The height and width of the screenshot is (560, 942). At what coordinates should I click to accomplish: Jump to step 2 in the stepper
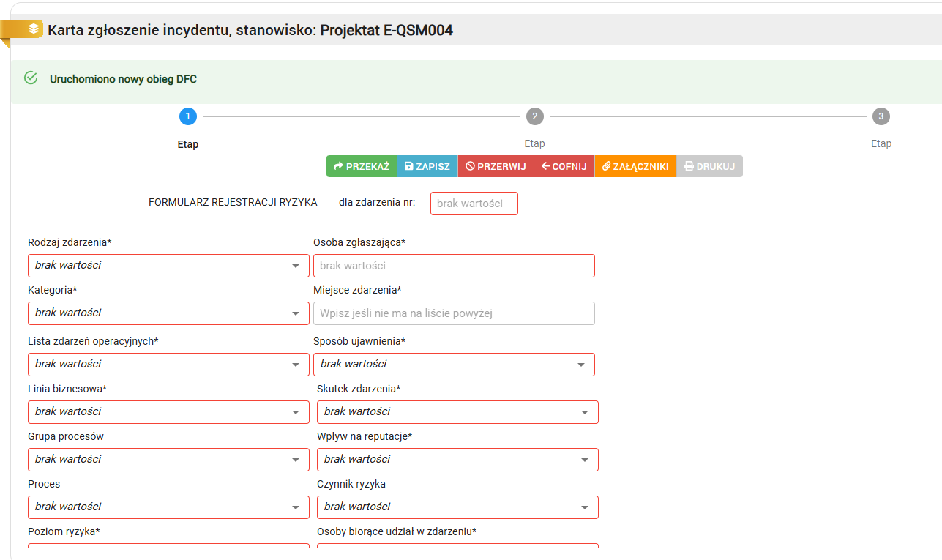point(534,116)
